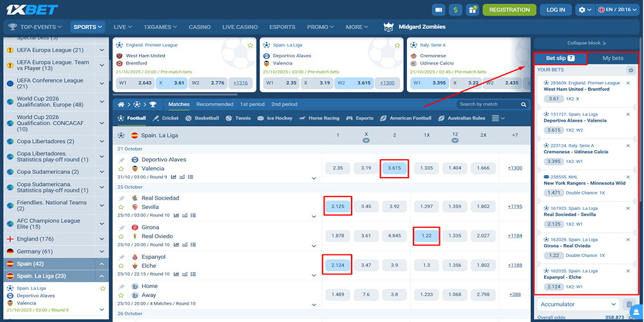
Task: Click the green dollar payments icon
Action: pos(455,10)
